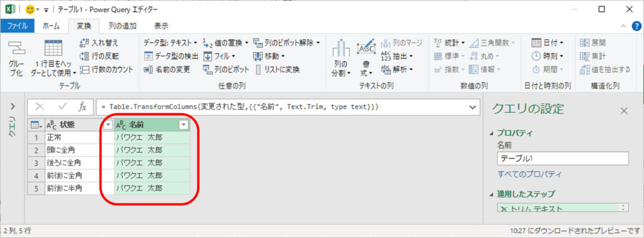Open the Fill (フィル) dropdown

click(x=219, y=56)
